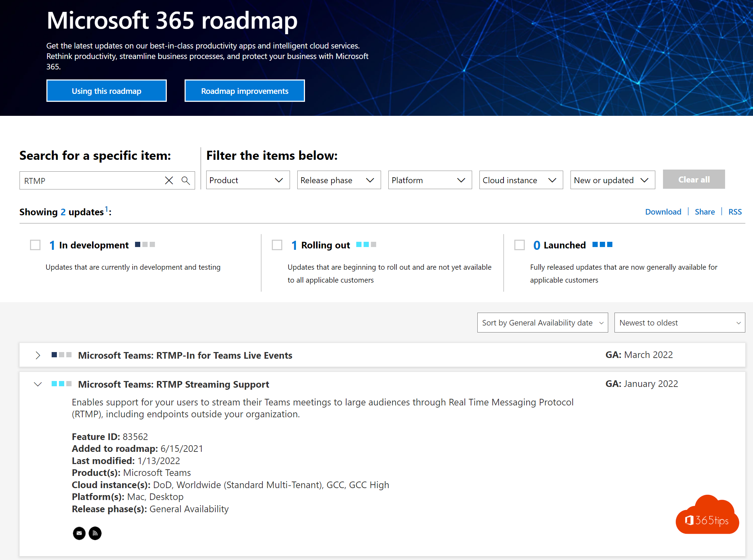The height and width of the screenshot is (560, 753).
Task: Click the magnifier search icon
Action: 186,180
